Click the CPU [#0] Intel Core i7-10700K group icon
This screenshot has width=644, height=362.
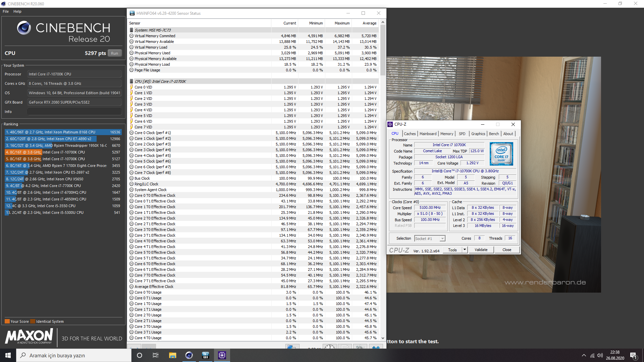pos(131,81)
